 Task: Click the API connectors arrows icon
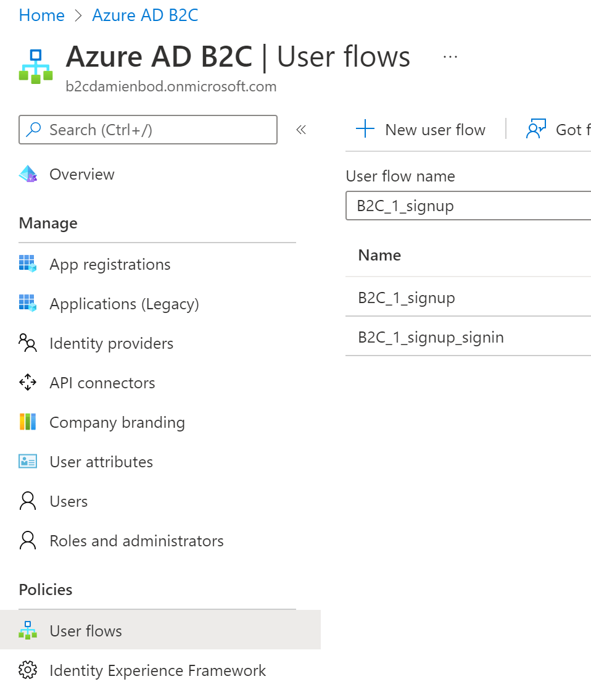28,383
